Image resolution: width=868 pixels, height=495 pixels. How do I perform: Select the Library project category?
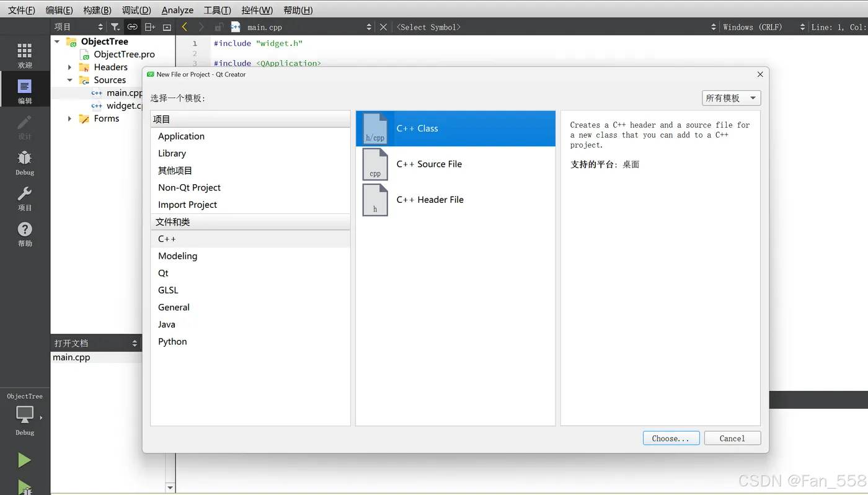pyautogui.click(x=250, y=153)
